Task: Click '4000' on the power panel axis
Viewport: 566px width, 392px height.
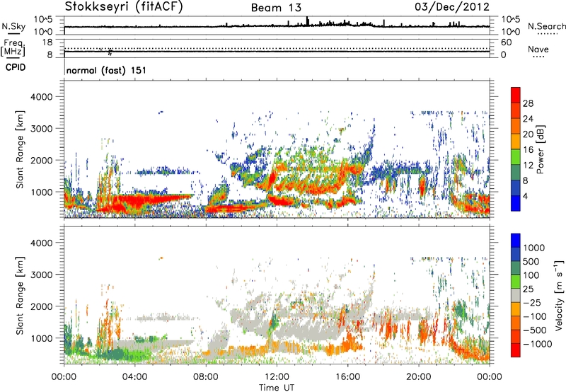Action: pyautogui.click(x=41, y=97)
